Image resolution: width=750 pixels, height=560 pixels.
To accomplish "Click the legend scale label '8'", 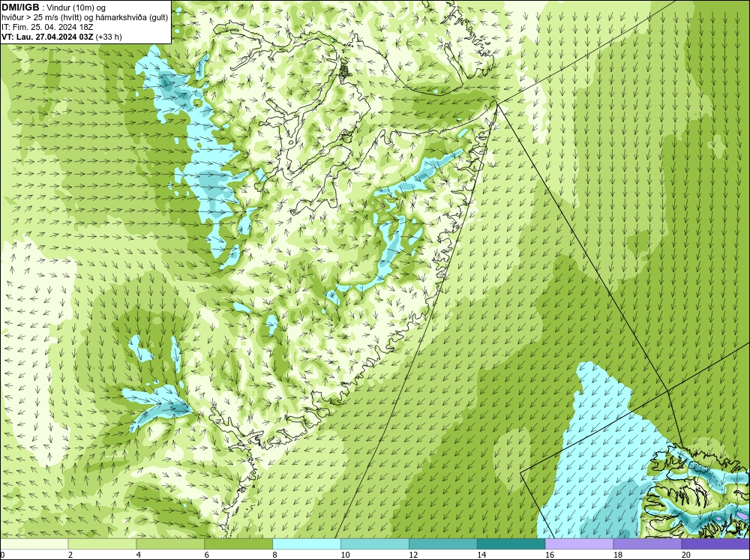I will (275, 555).
